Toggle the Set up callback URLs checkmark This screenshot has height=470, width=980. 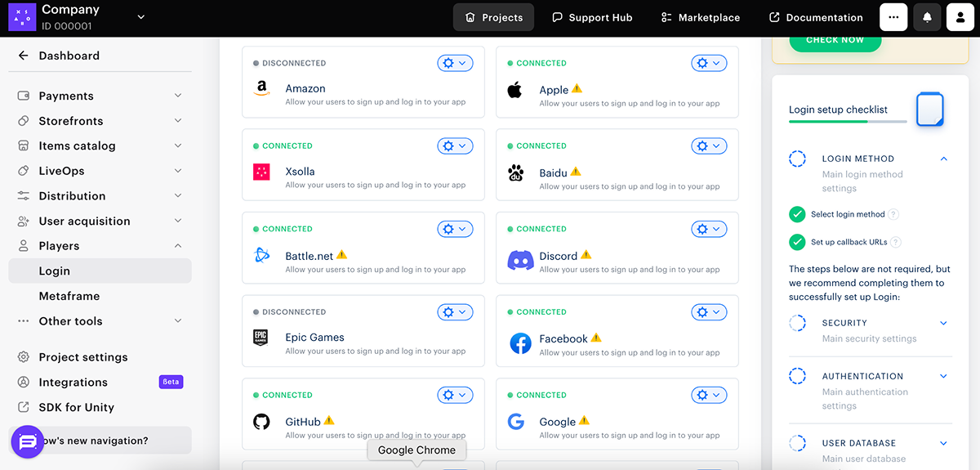(797, 242)
